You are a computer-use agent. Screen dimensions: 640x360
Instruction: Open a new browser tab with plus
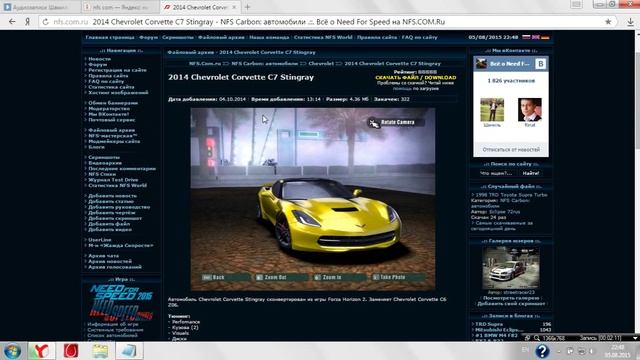click(x=247, y=7)
